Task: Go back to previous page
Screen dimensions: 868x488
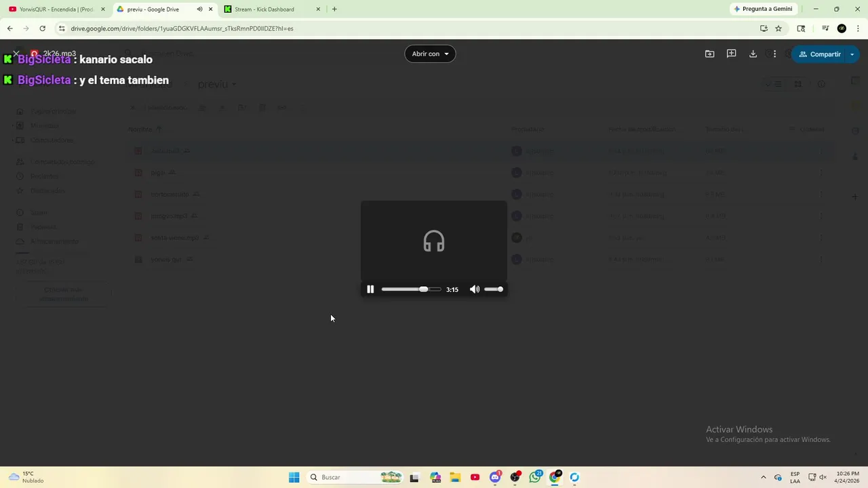Action: (9, 28)
